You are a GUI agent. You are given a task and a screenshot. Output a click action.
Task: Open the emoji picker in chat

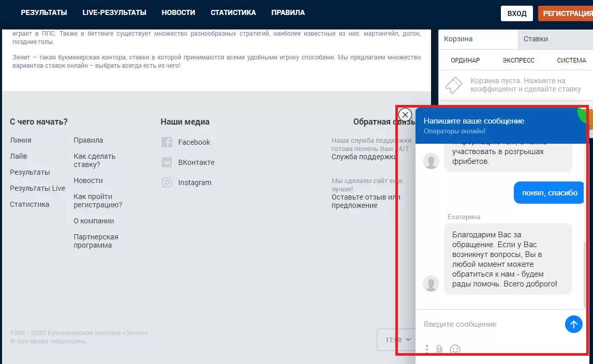(455, 349)
